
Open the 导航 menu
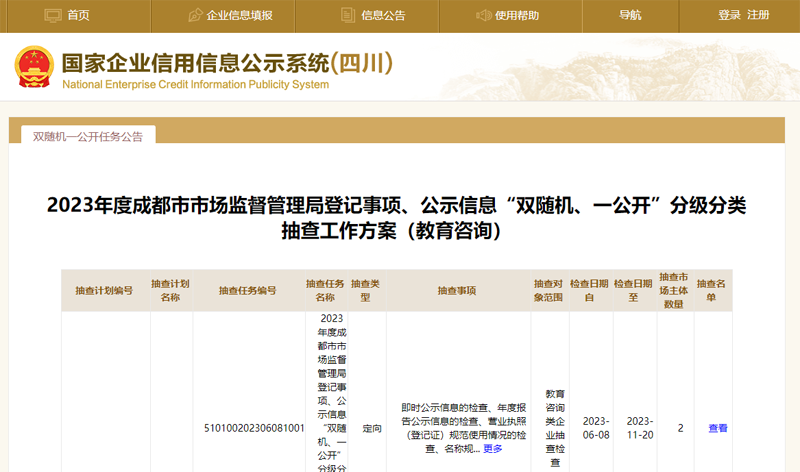tap(630, 15)
